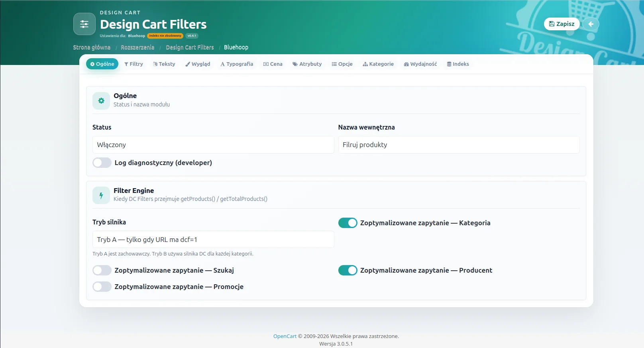Switch to the Cena tab
This screenshot has width=644, height=348.
pyautogui.click(x=273, y=64)
